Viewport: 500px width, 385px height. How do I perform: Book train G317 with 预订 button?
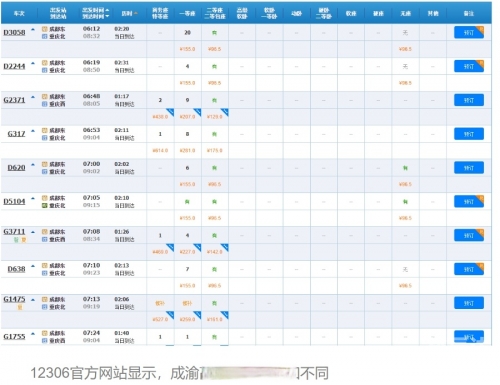469,134
